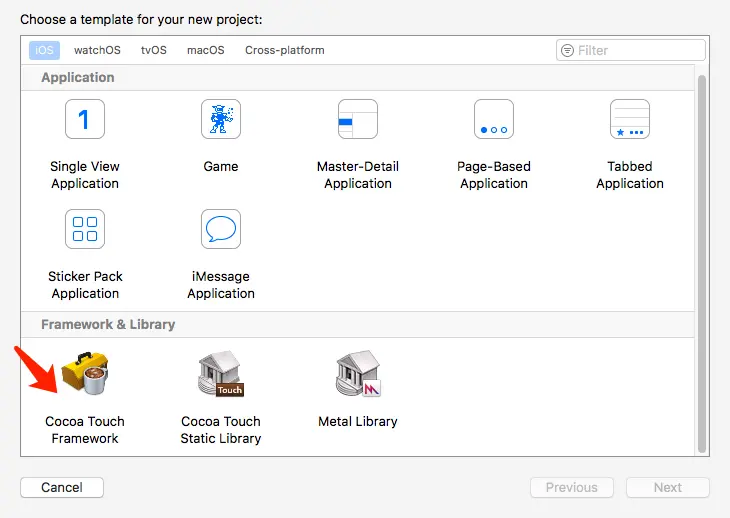Screen dimensions: 730x518
Task: Click the Previous button
Action: click(x=571, y=488)
